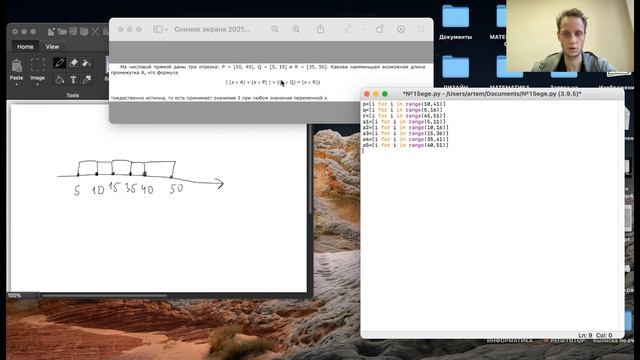Switch to the Home tab in Paint
Screen dimensions: 640x360
[25, 47]
